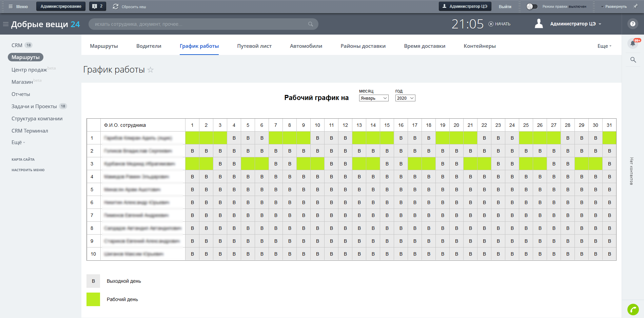
Task: Click the hamburger icon beside Добрые вещи
Action: (5, 24)
